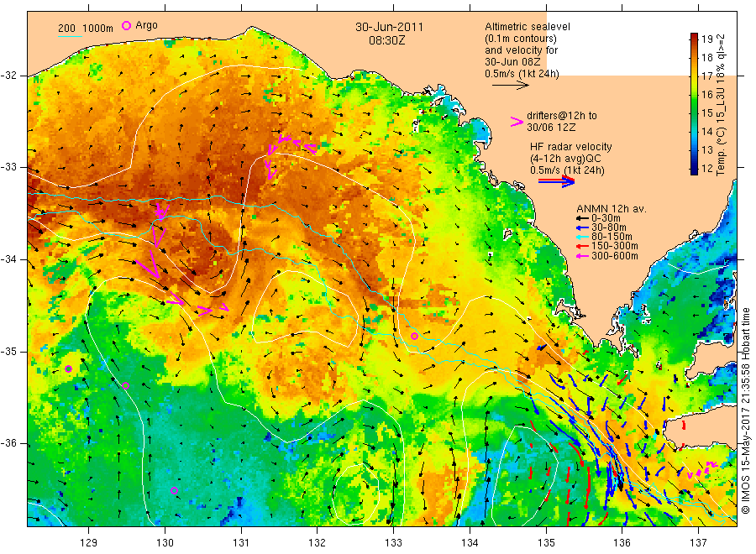Click the 16 tick label on color bar
756x554 pixels.
pos(706,94)
